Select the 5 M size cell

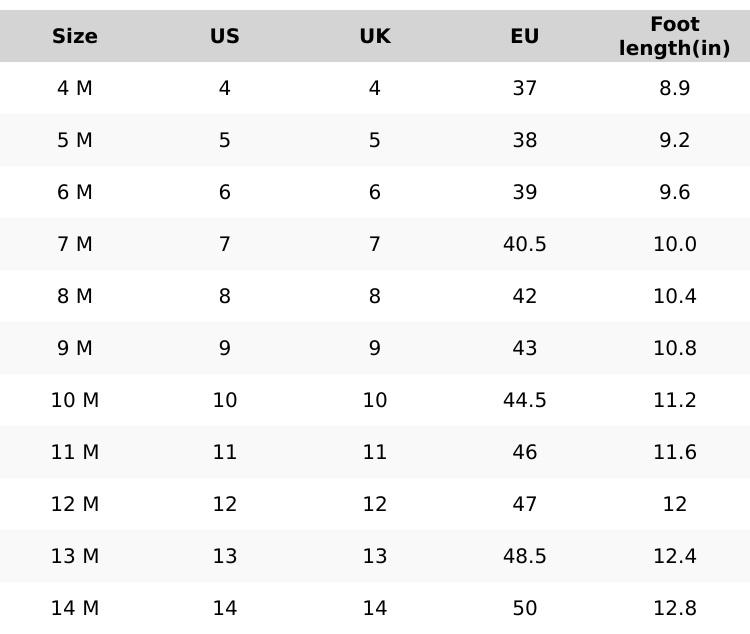pyautogui.click(x=75, y=141)
